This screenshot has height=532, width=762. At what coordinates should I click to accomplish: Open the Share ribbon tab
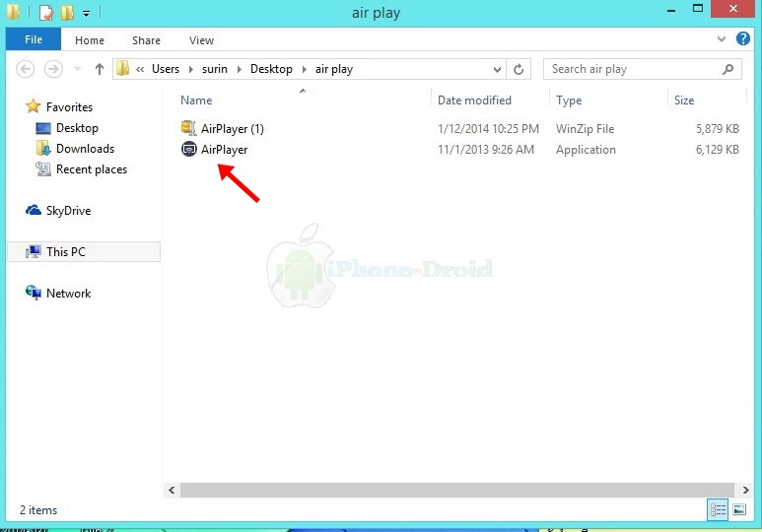[x=146, y=40]
